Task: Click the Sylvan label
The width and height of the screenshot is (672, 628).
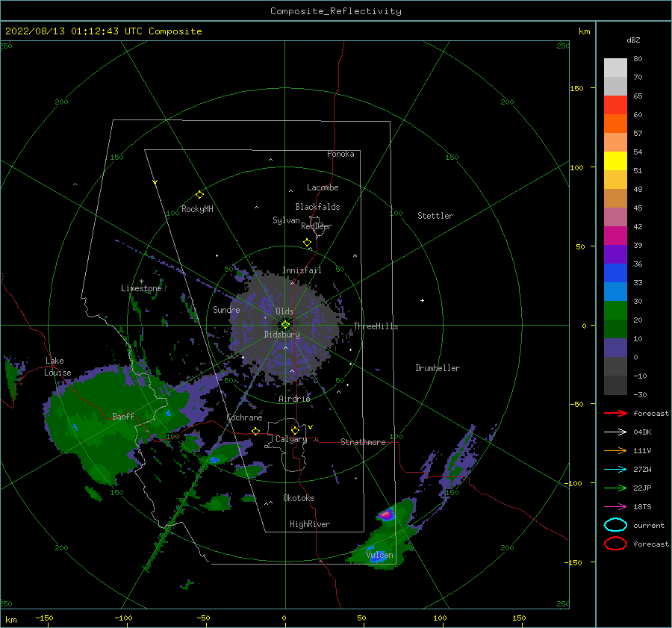Action: (x=286, y=220)
